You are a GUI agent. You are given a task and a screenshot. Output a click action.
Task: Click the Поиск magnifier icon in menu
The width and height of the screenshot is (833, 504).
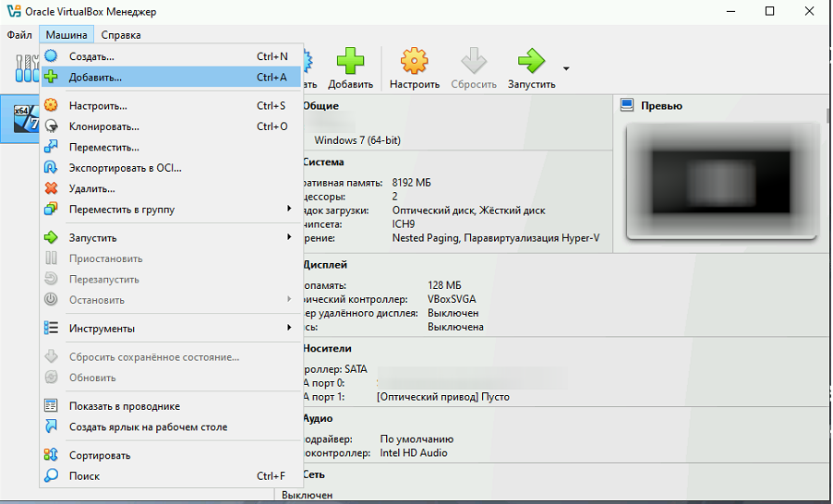point(52,476)
